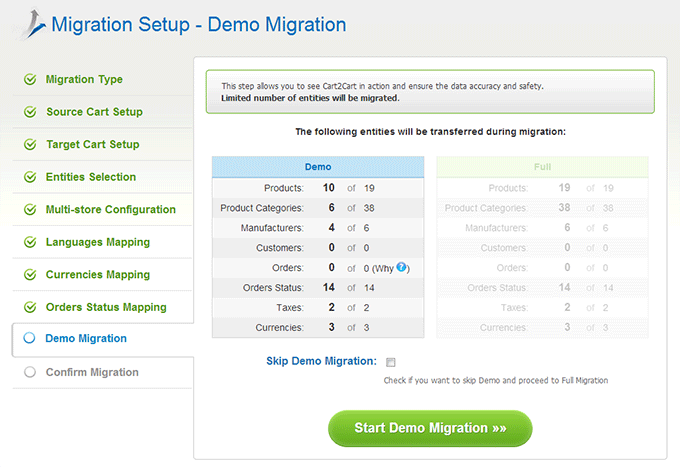Click the green checkmark icon beside Source Cart Setup
The image size is (680, 467).
pyautogui.click(x=30, y=112)
